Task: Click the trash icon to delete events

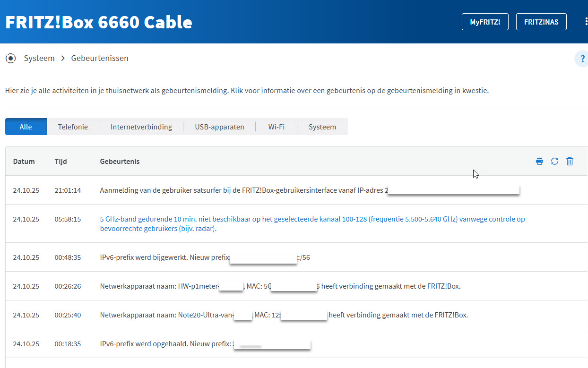Action: 570,162
